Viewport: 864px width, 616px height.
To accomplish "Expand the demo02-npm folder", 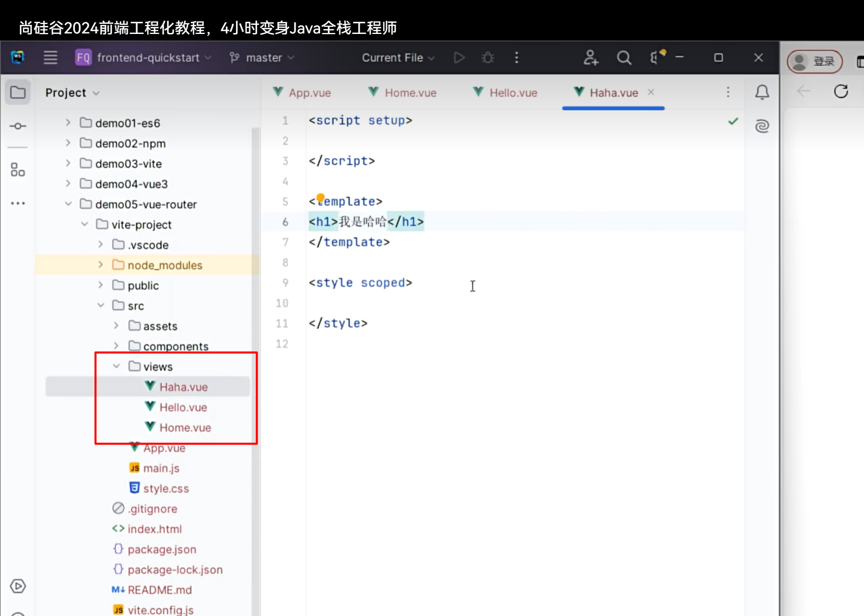I will [x=68, y=143].
